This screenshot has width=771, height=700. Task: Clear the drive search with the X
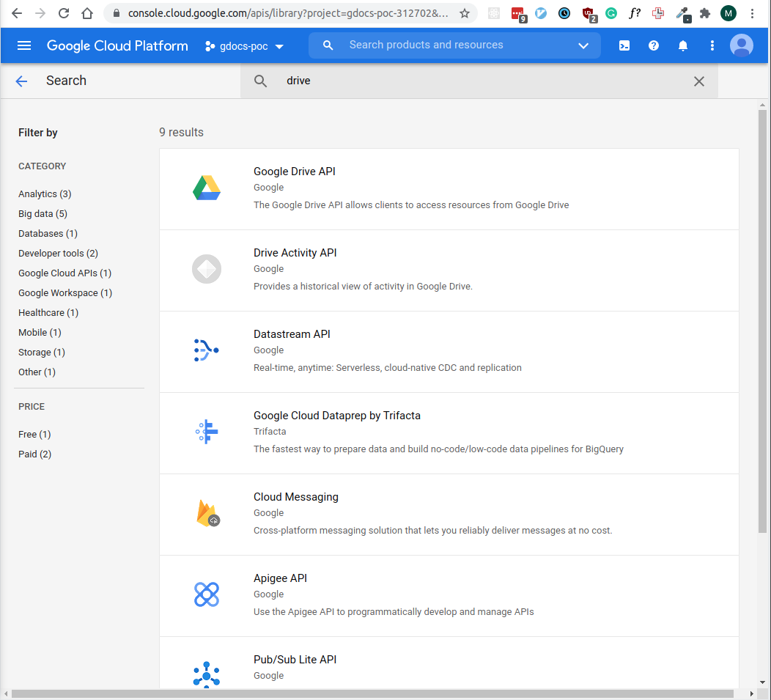(698, 81)
